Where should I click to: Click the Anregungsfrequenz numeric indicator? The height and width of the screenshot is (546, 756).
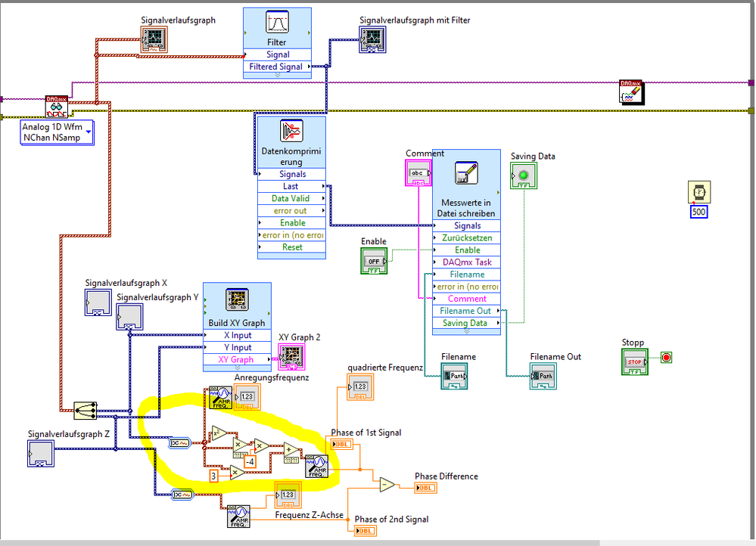[247, 396]
